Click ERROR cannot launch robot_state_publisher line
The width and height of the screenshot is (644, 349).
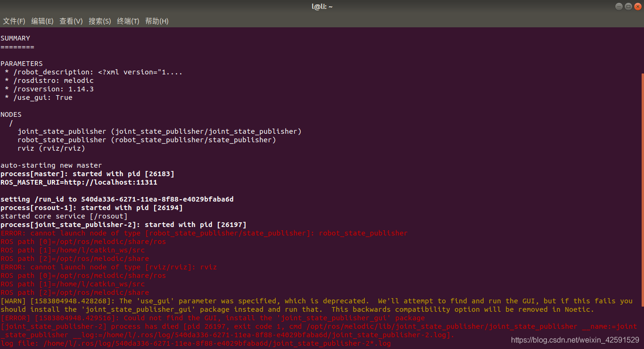click(204, 233)
